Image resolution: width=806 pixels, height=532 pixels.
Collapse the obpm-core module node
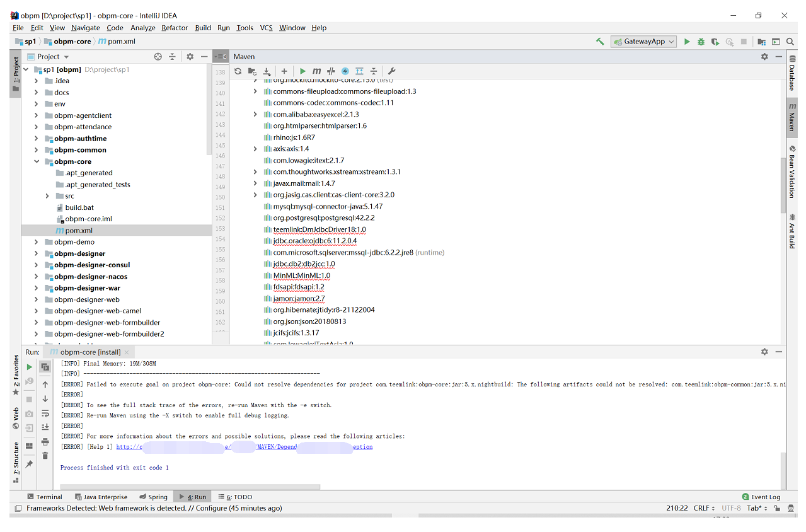pos(37,161)
